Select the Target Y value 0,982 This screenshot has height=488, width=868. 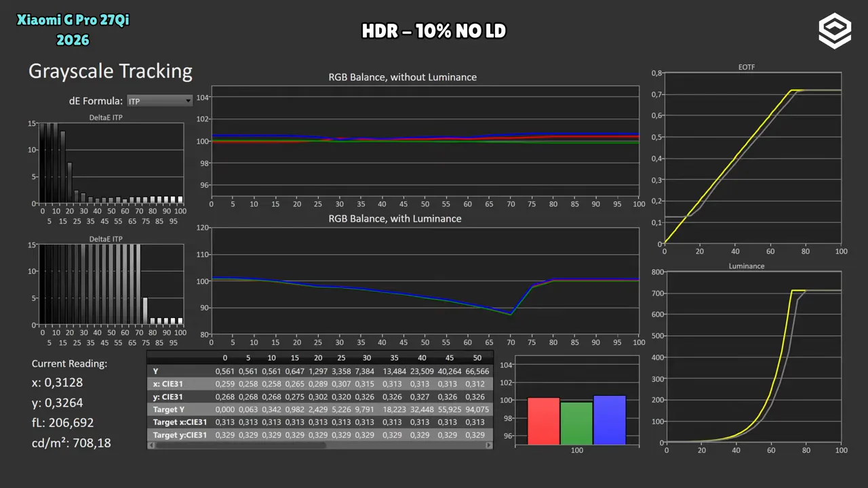(294, 409)
